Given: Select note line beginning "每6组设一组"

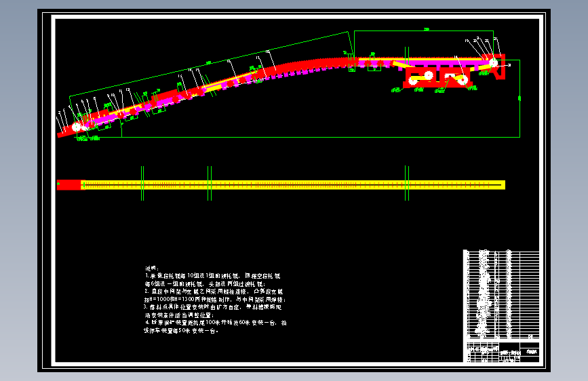Looking at the screenshot, I should [205, 284].
